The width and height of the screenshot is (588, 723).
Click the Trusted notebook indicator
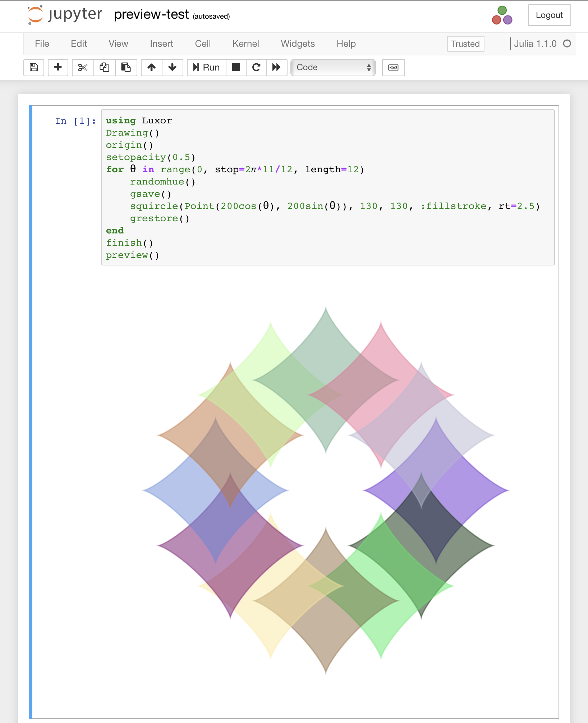coord(465,44)
